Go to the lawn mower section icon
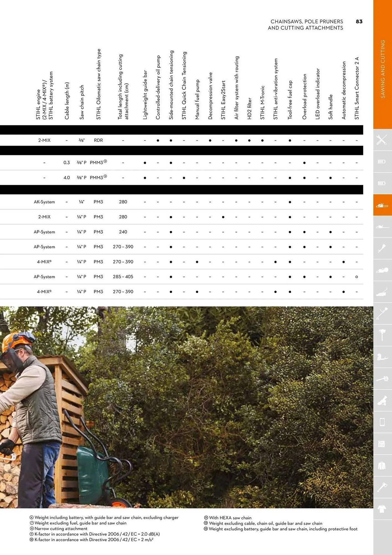392x555 pixels. click(x=382, y=292)
